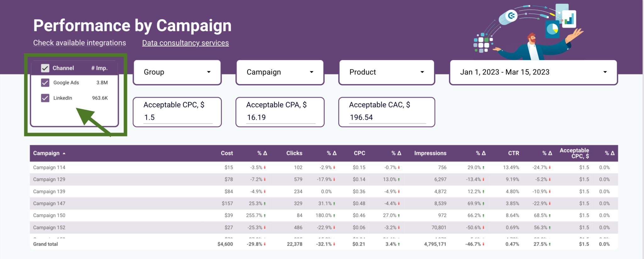This screenshot has width=644, height=259.
Task: Click the red decrease arrow beside -29.8%
Action: (x=265, y=244)
